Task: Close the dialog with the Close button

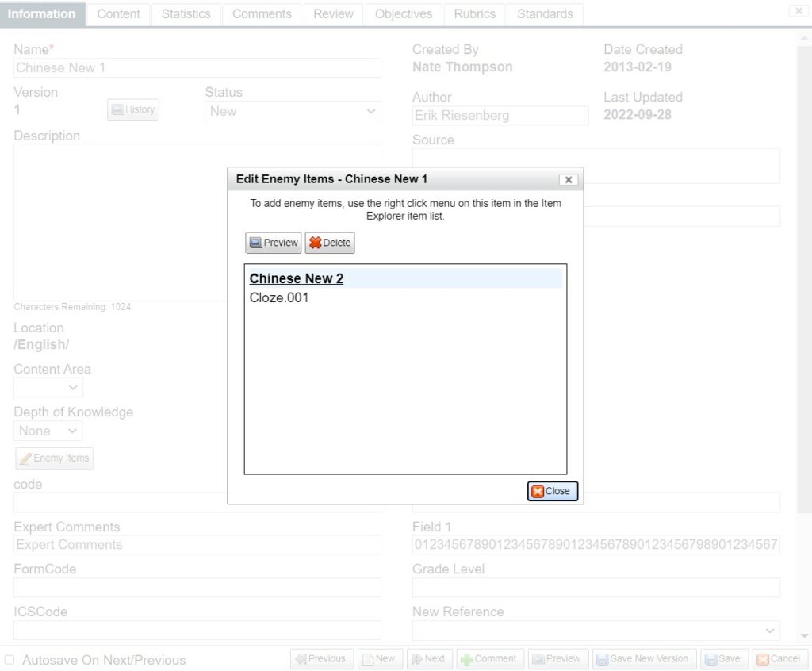Action: tap(552, 491)
